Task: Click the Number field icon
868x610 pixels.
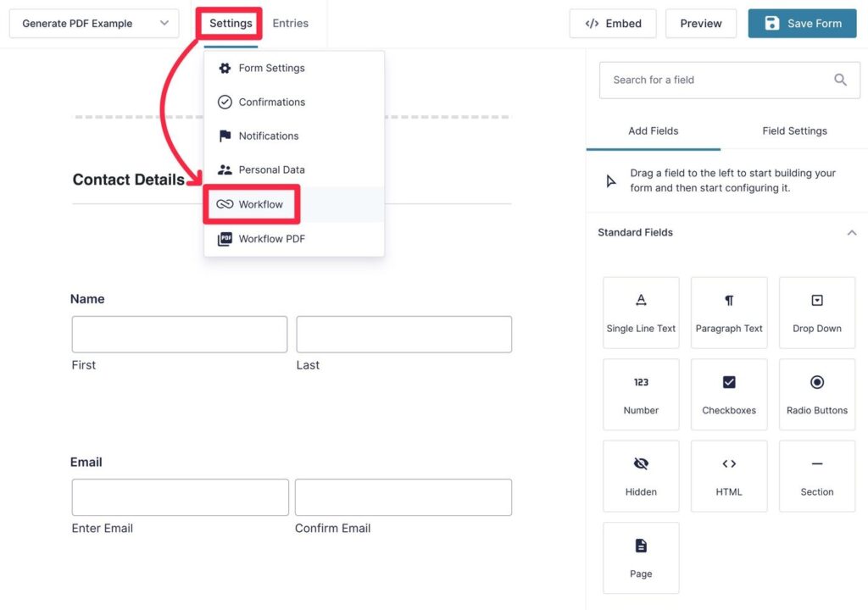Action: [x=641, y=394]
